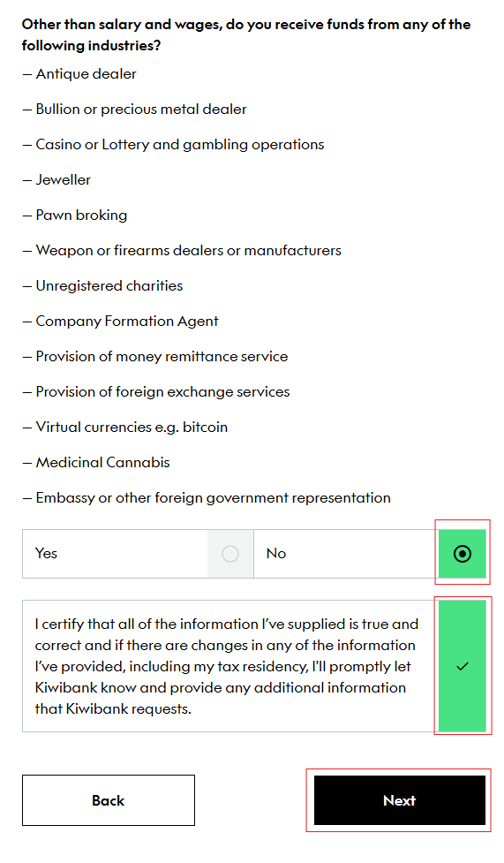
Task: Click the 'Yes' option label text
Action: pyautogui.click(x=46, y=553)
